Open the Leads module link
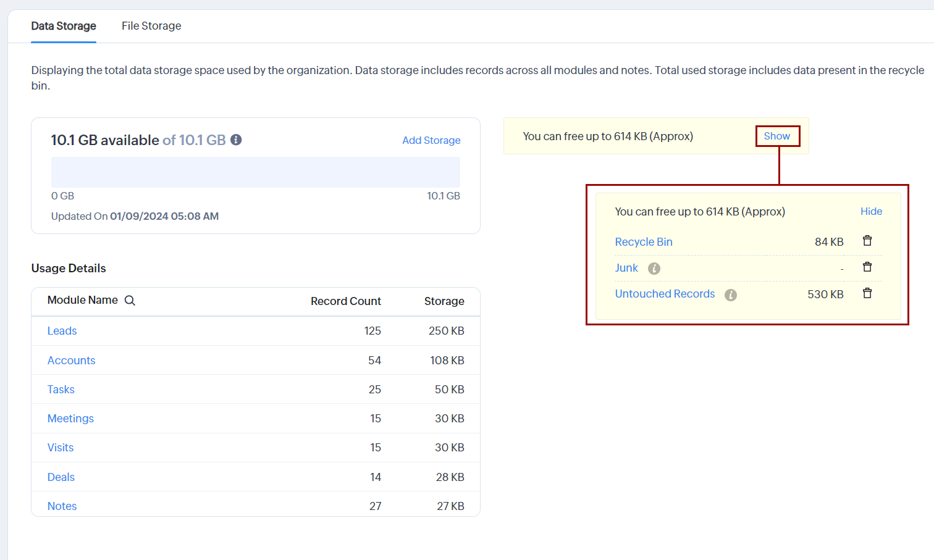This screenshot has width=934, height=560. 62,331
